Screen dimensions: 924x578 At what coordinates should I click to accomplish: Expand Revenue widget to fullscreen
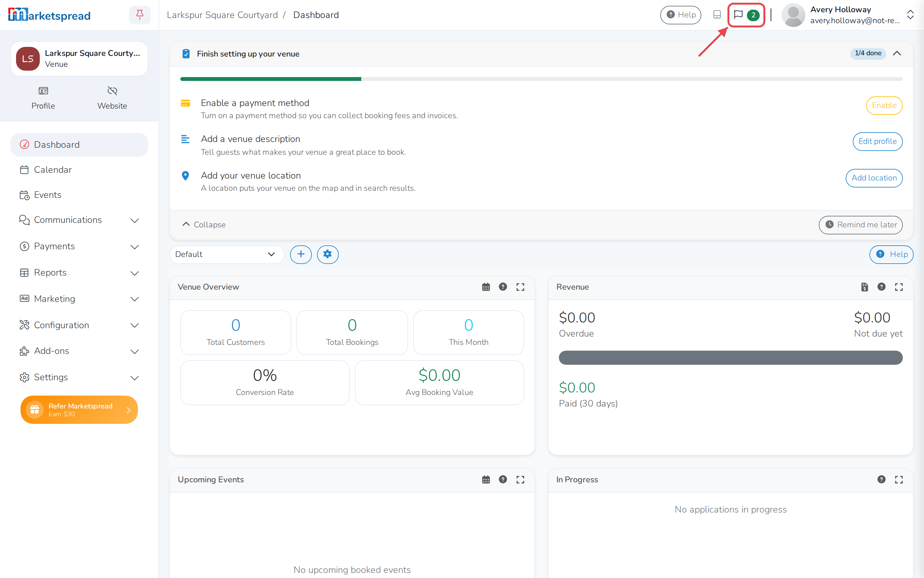(x=899, y=287)
